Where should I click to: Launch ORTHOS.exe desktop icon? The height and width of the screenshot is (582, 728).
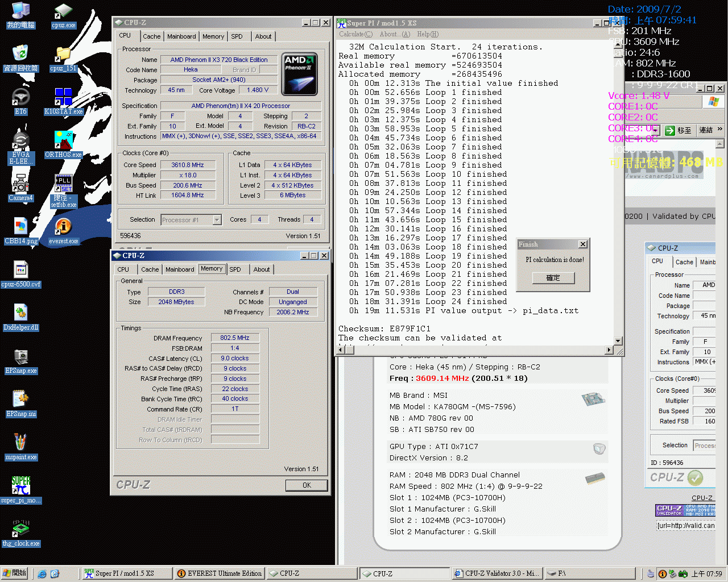[x=63, y=145]
